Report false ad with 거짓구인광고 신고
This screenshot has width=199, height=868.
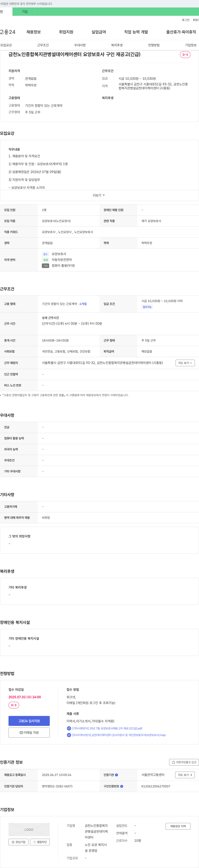click(184, 762)
